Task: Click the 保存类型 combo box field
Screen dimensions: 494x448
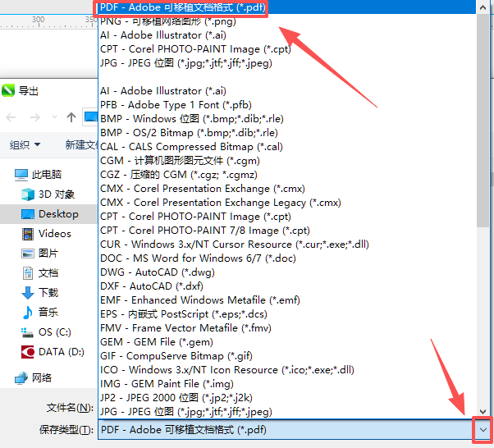Action: pos(295,430)
